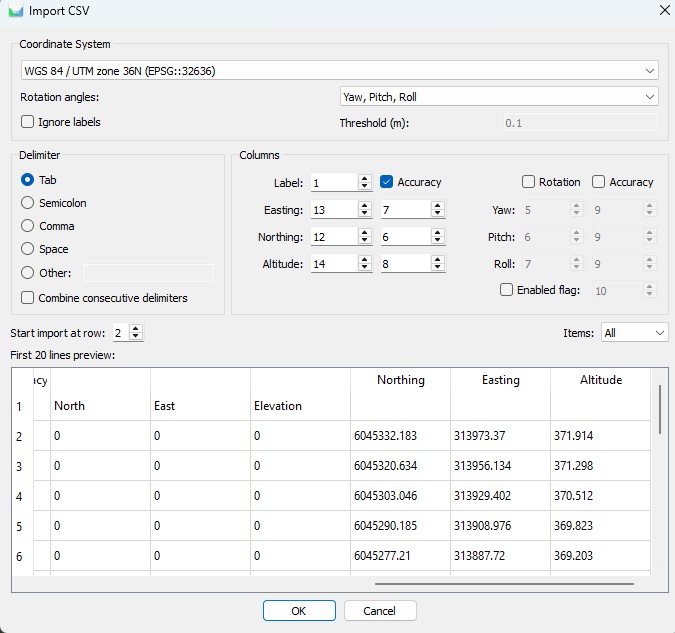This screenshot has height=633, width=675.
Task: Click the cell 370.512 in the preview
Action: click(x=600, y=496)
